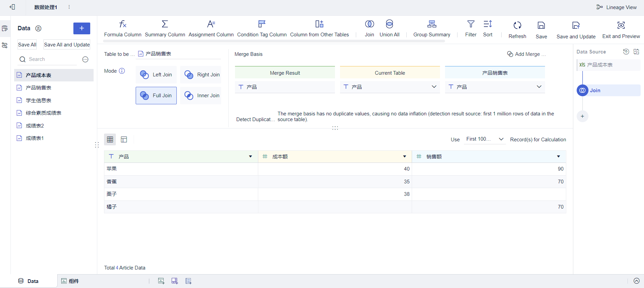Screen dimensions: 644x288
Task: Open the Group Summary tool
Action: pyautogui.click(x=432, y=28)
